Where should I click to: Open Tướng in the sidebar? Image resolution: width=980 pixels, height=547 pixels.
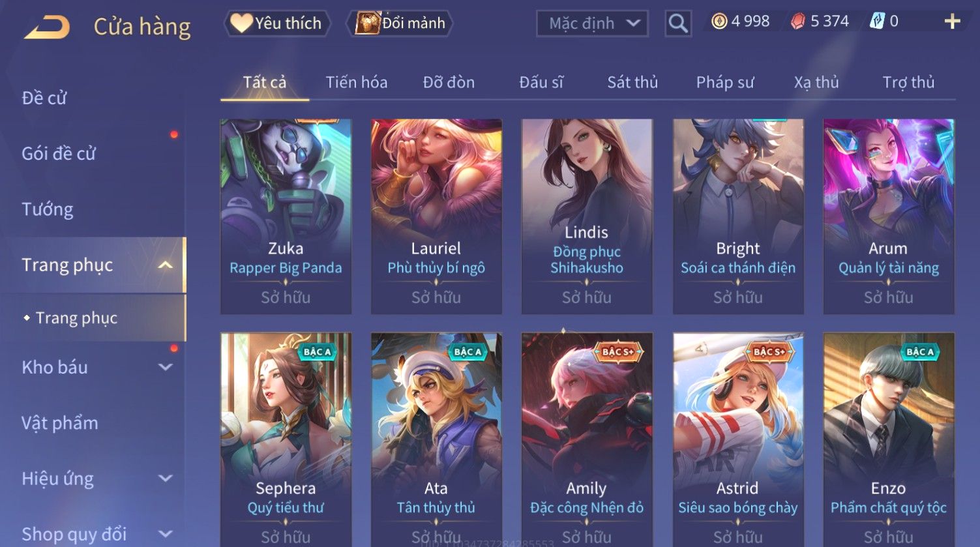tap(48, 209)
